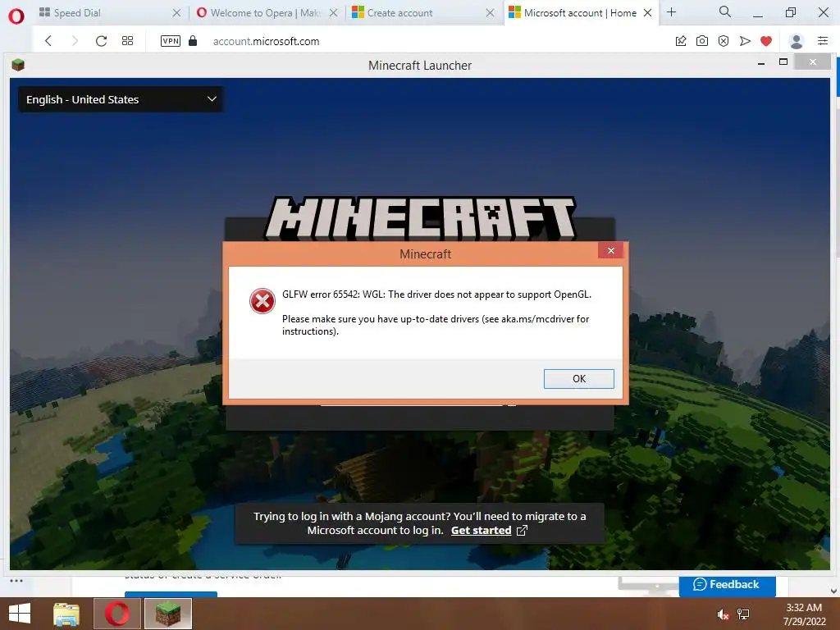This screenshot has height=630, width=840.
Task: Close the Welcome to Opera tab
Action: click(333, 13)
